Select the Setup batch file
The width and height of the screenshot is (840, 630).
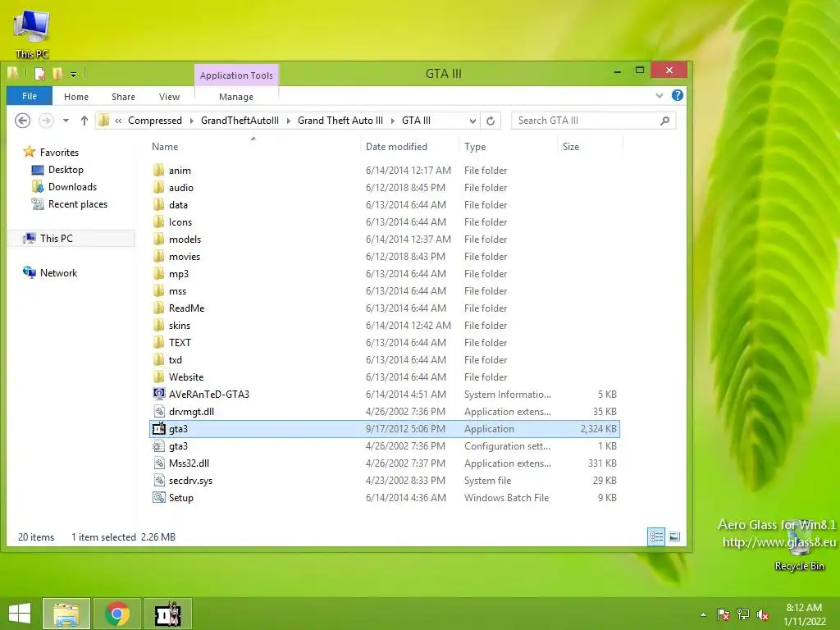[x=384, y=498]
